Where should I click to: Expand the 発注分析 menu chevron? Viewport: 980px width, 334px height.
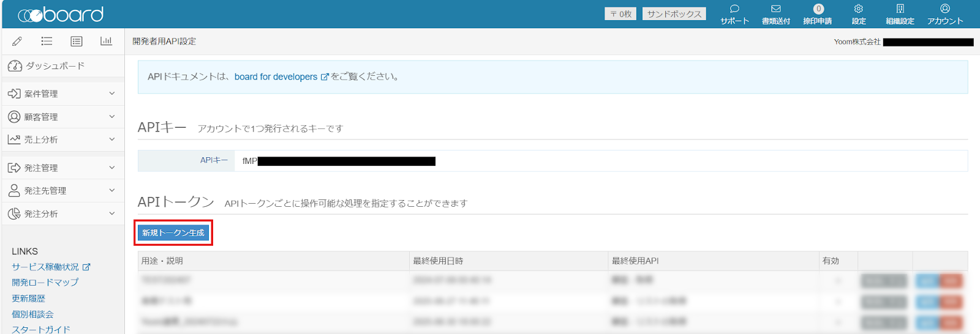pos(112,213)
